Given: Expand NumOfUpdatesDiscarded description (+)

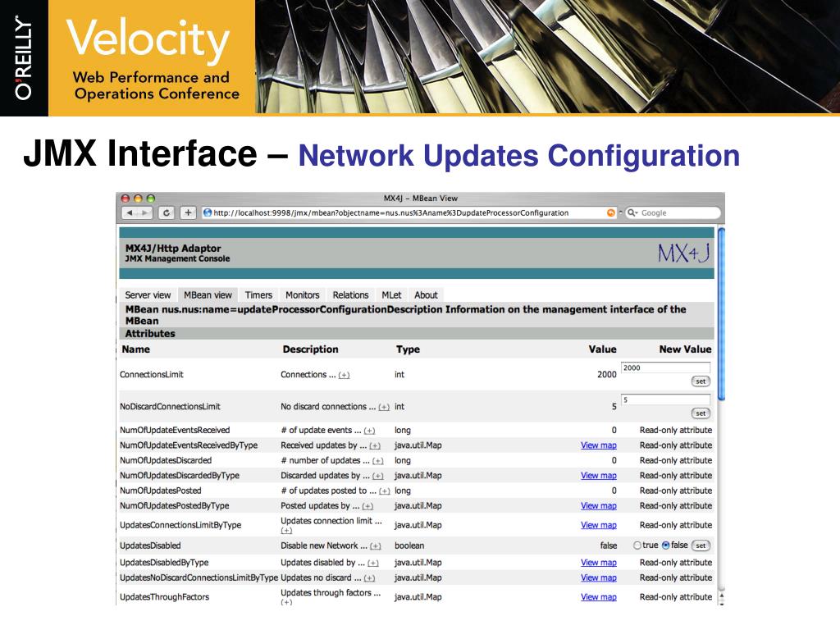Looking at the screenshot, I should coord(377,461).
